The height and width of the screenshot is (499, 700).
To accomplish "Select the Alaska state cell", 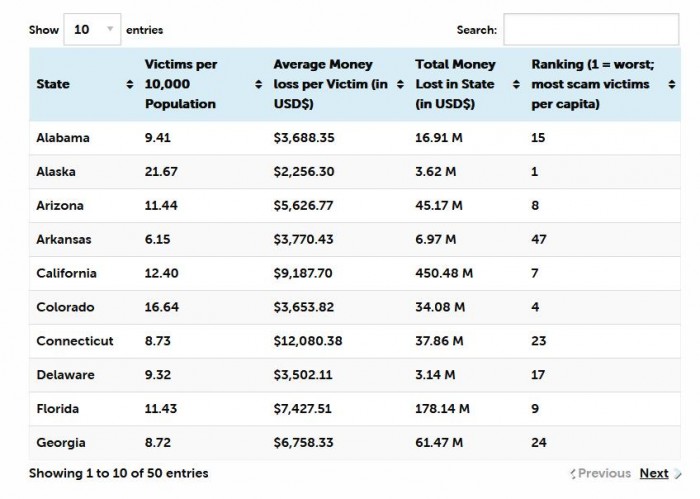I will pos(56,172).
